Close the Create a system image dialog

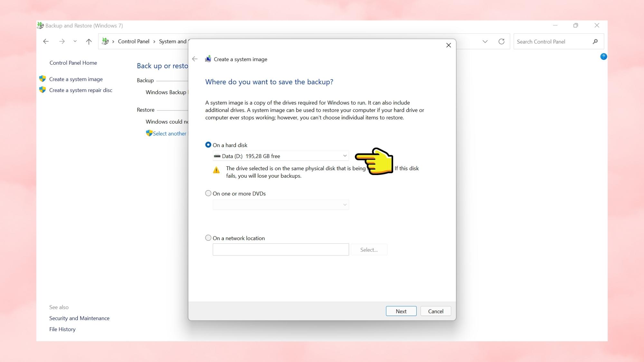(x=448, y=45)
